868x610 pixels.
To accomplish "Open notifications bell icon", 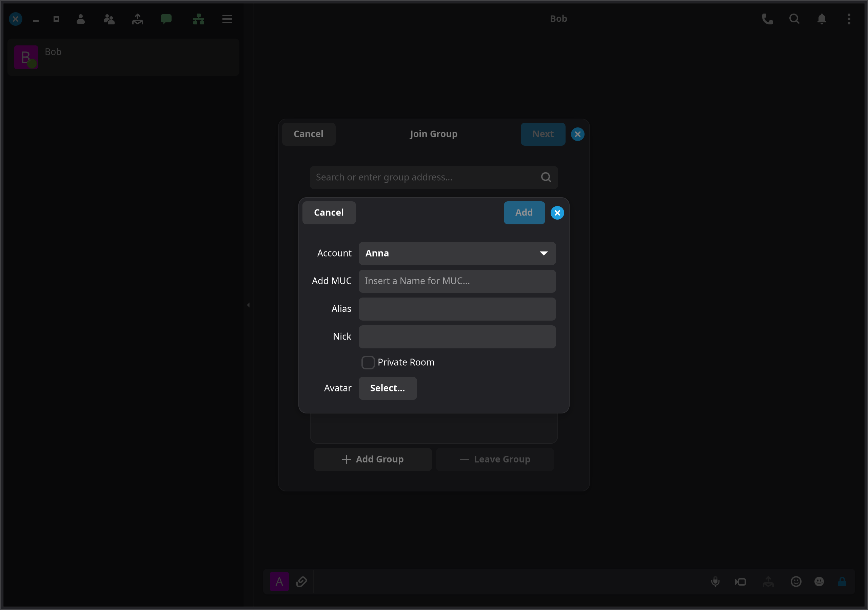I will pos(822,19).
